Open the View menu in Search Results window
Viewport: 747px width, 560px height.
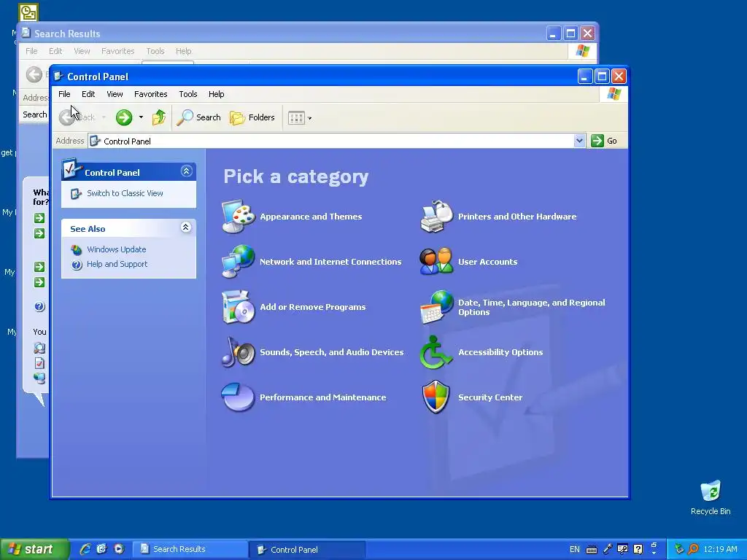click(x=82, y=51)
